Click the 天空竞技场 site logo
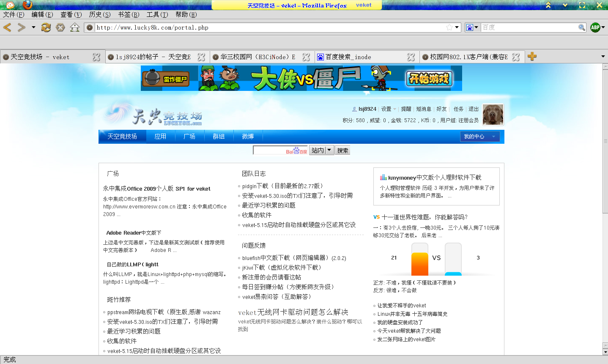The image size is (608, 364). point(154,115)
